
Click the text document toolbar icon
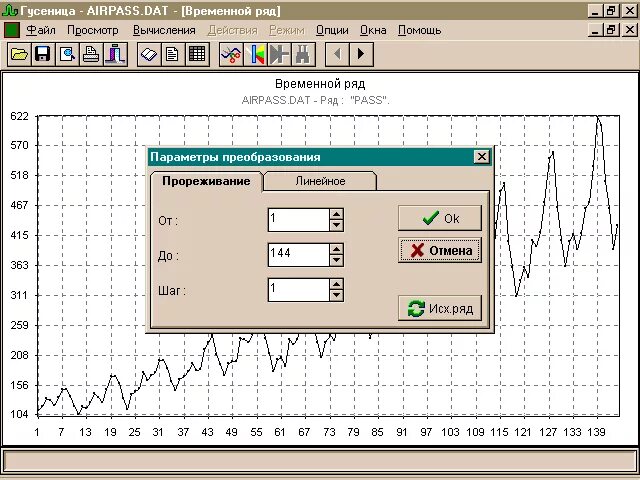tap(173, 54)
